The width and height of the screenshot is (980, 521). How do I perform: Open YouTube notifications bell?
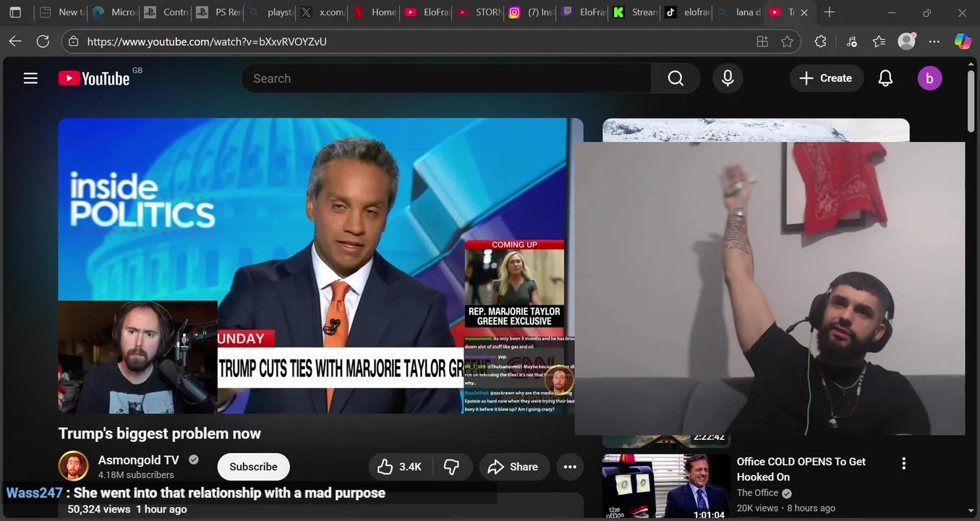(x=885, y=78)
